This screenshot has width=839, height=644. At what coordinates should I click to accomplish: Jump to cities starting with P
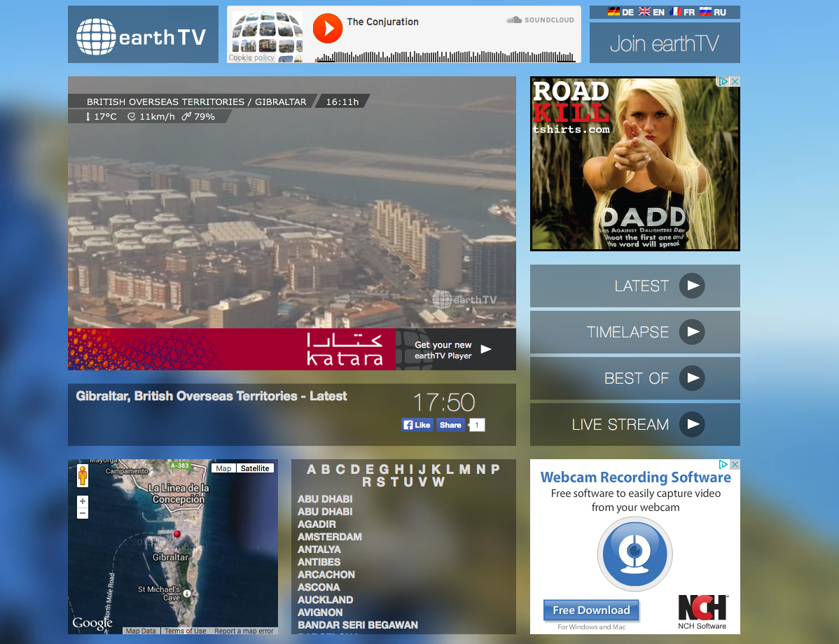click(495, 469)
